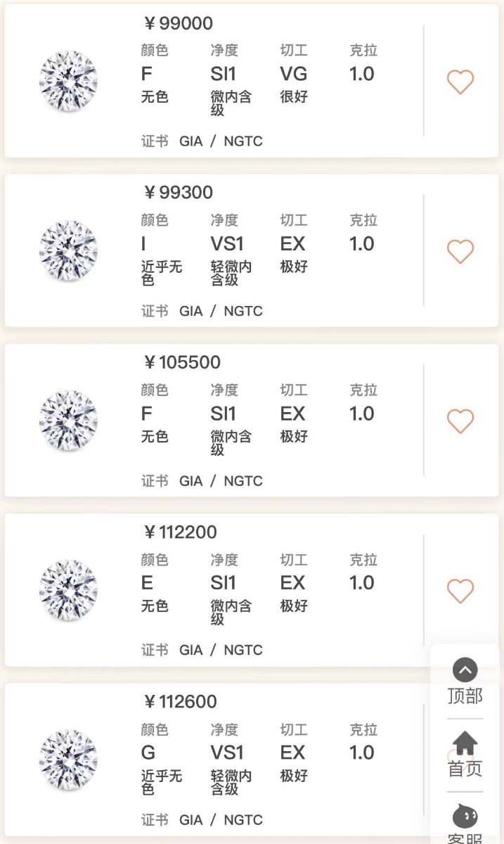Add the ¥105500 diamond to favorites
This screenshot has width=504, height=844.
point(460,421)
